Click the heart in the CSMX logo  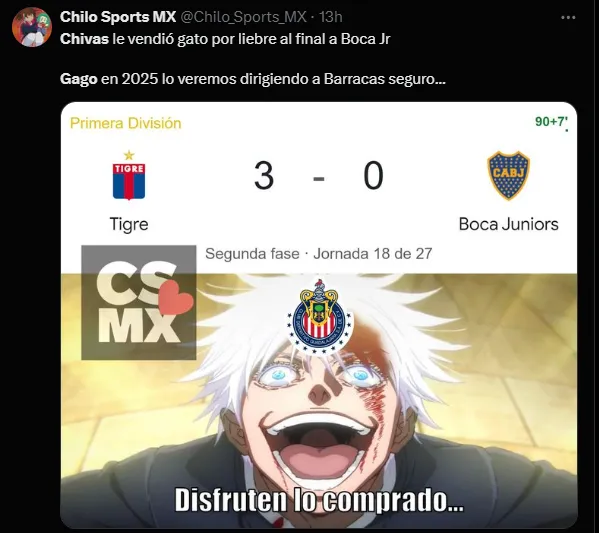tap(175, 298)
